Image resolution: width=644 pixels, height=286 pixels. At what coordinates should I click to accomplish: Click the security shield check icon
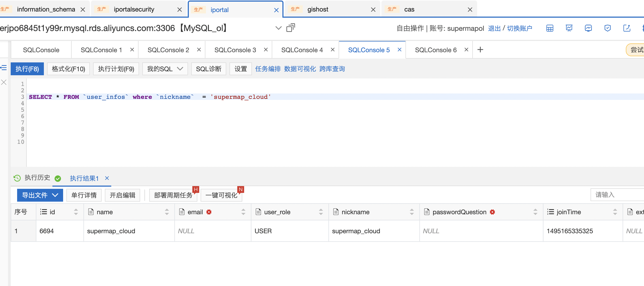[607, 28]
